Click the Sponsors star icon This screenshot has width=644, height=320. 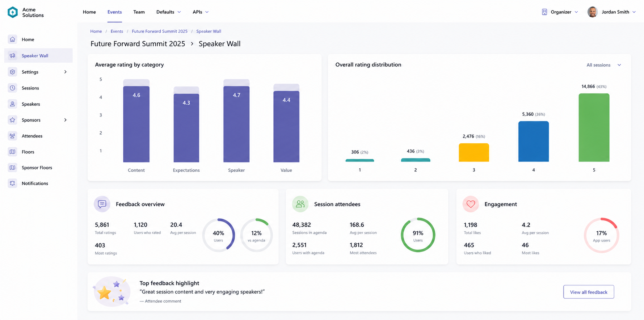(13, 120)
